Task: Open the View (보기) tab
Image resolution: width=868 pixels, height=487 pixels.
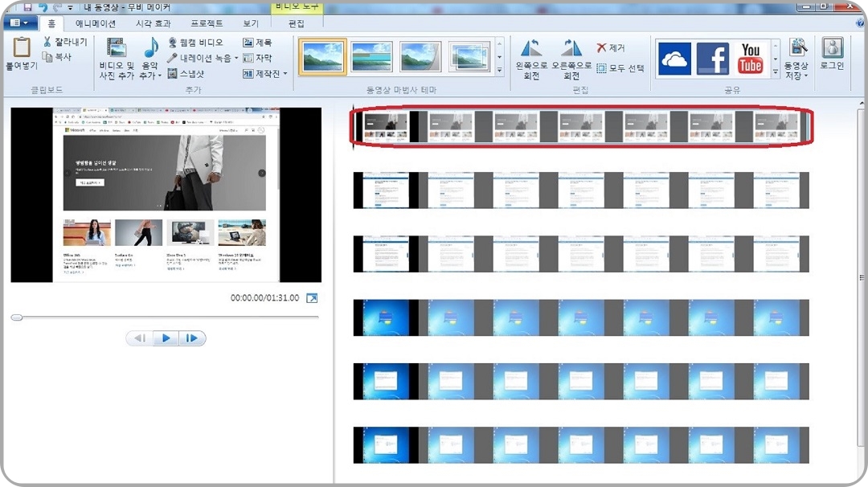Action: coord(251,23)
